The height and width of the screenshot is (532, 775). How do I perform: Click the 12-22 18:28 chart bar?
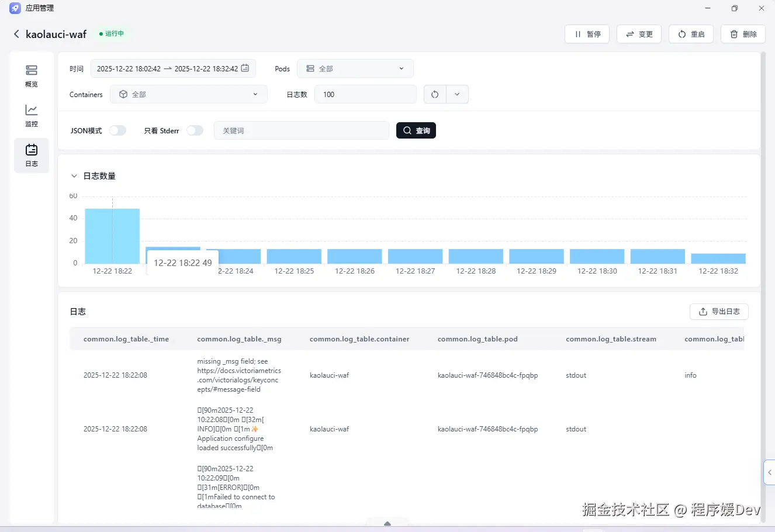pyautogui.click(x=476, y=256)
